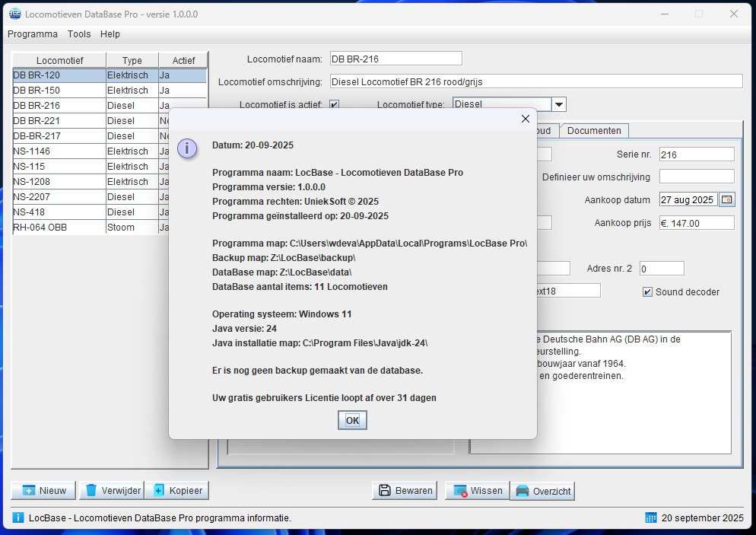The height and width of the screenshot is (535, 756).
Task: Click the Overzicht printer icon
Action: tap(523, 492)
